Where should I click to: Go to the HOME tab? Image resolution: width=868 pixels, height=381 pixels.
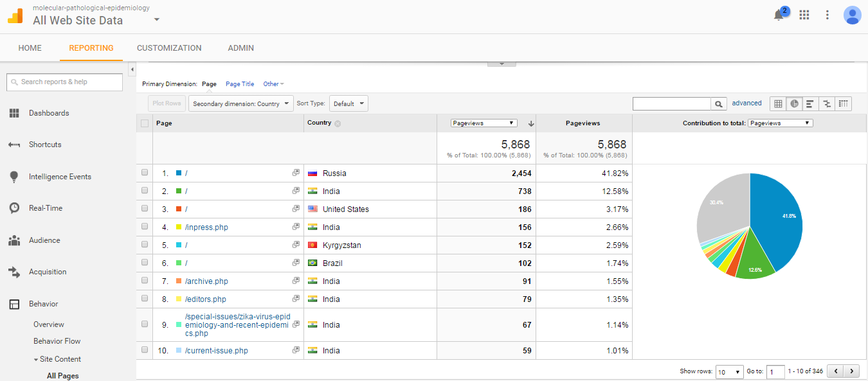coord(30,48)
